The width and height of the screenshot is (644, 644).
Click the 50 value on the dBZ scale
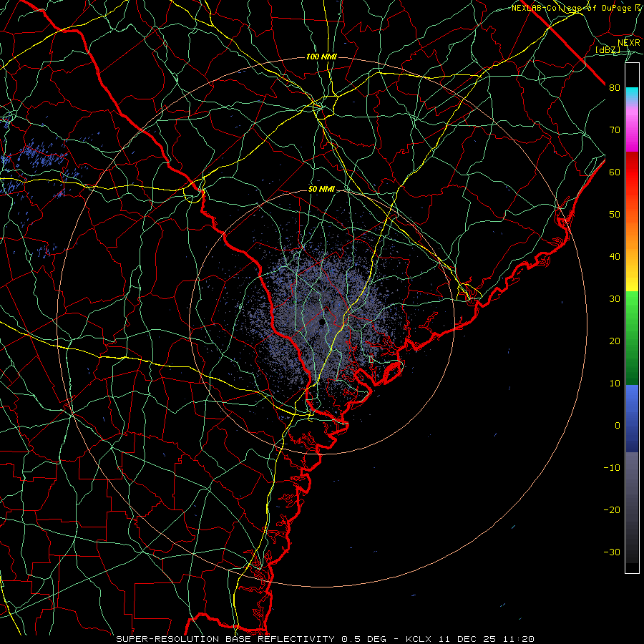tap(615, 215)
